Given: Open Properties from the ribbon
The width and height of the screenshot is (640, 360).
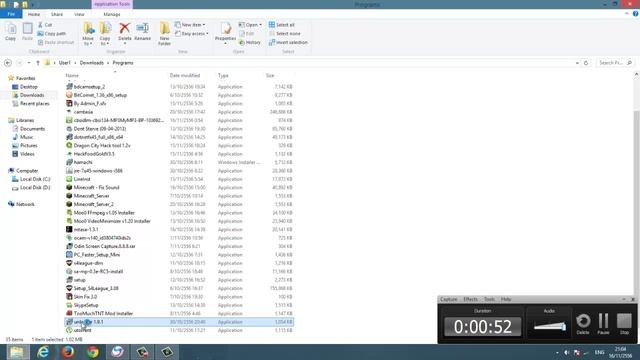Looking at the screenshot, I should tap(225, 33).
